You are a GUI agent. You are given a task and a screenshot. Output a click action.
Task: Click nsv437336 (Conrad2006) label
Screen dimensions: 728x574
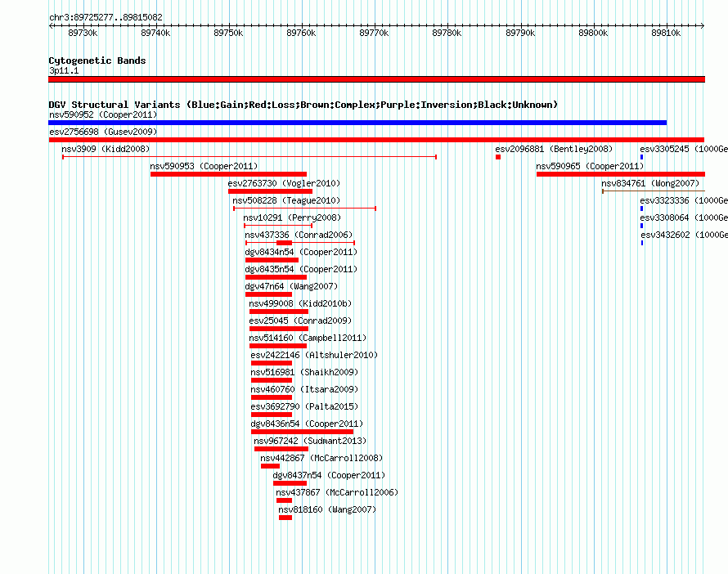coord(299,235)
